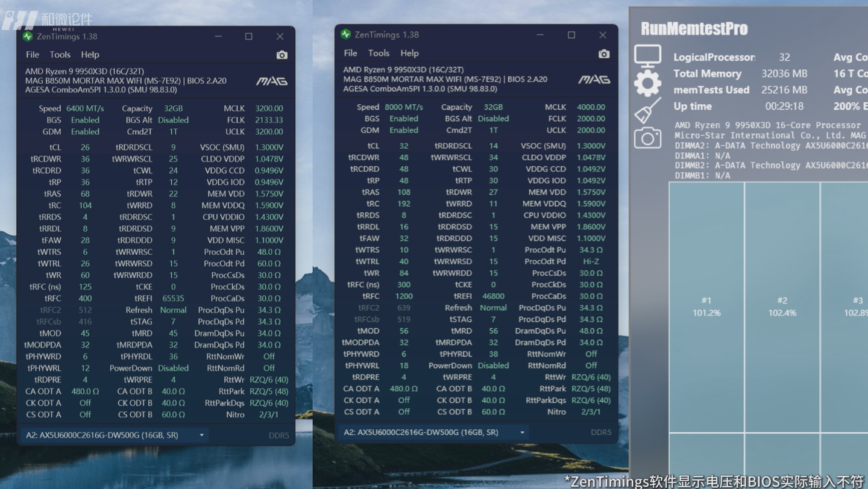Click tREFI value 65535 in left window
Image resolution: width=868 pixels, height=489 pixels.
(x=173, y=298)
